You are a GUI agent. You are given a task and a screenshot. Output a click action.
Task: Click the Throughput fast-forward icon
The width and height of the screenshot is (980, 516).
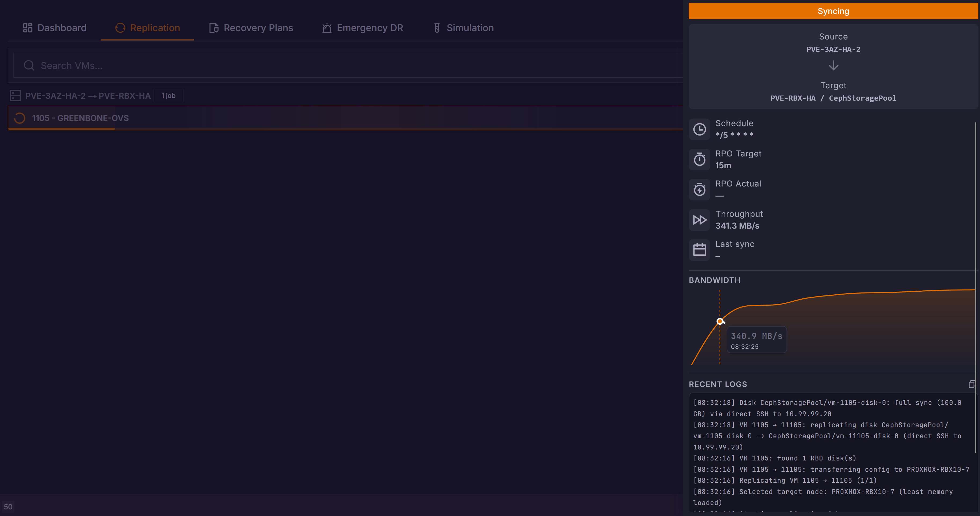[699, 220]
